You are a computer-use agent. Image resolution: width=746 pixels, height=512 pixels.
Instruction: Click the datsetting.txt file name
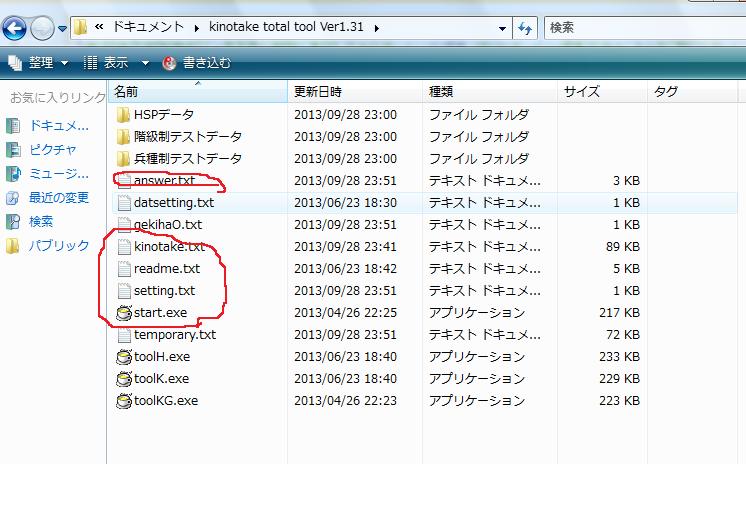[174, 203]
